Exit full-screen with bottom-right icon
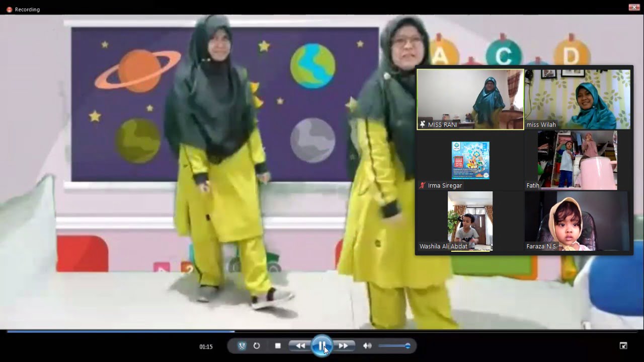Image resolution: width=644 pixels, height=362 pixels. tap(623, 345)
